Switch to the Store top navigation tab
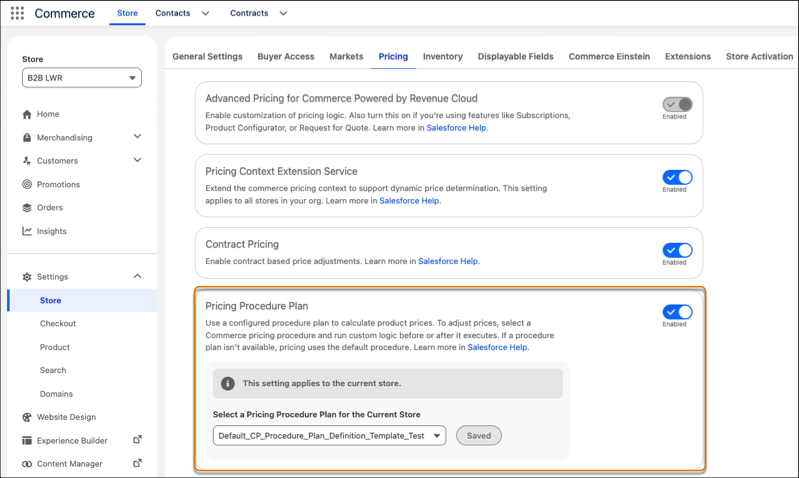 click(127, 13)
